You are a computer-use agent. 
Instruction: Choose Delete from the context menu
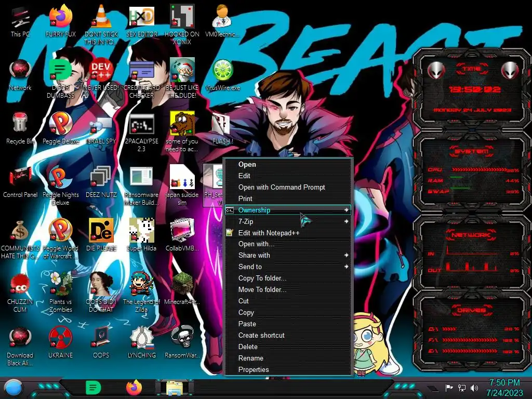click(x=288, y=347)
